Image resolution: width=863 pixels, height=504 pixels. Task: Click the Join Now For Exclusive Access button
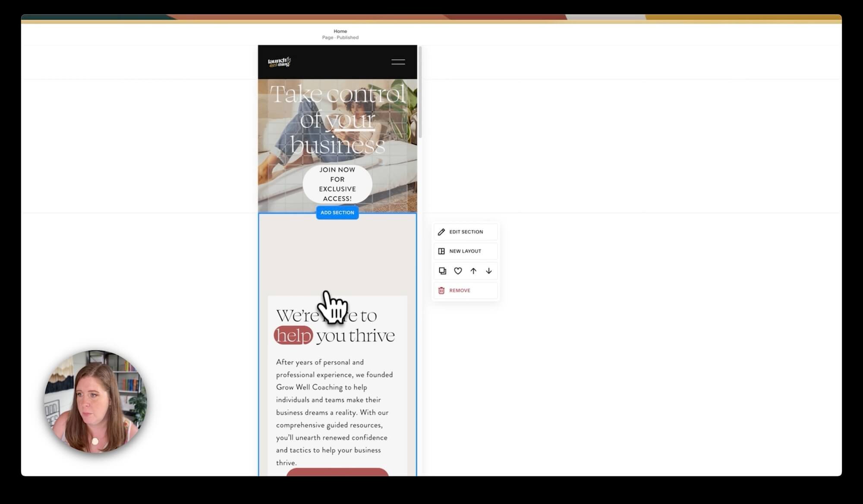[x=337, y=184]
